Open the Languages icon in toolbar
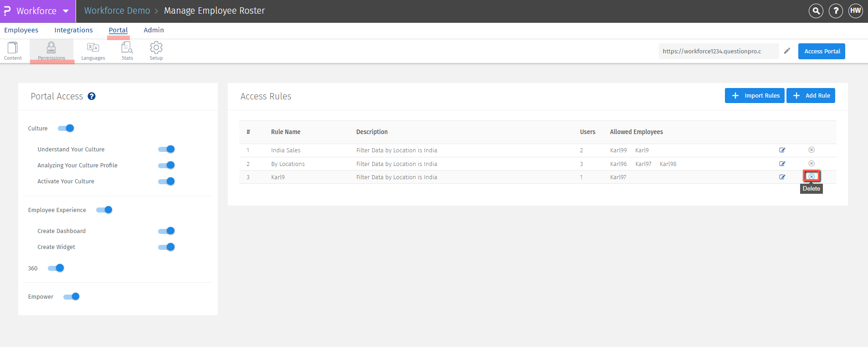Screen dimensions: 868x347 coord(93,51)
